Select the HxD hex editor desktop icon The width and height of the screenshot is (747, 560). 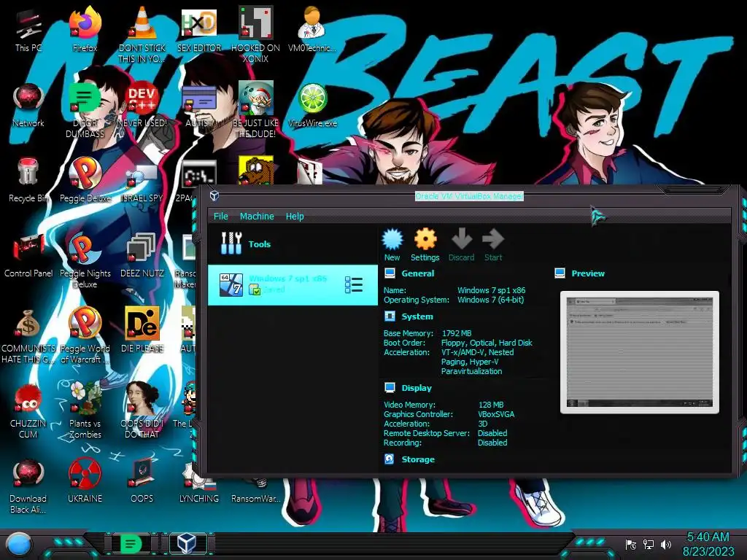[x=199, y=29]
